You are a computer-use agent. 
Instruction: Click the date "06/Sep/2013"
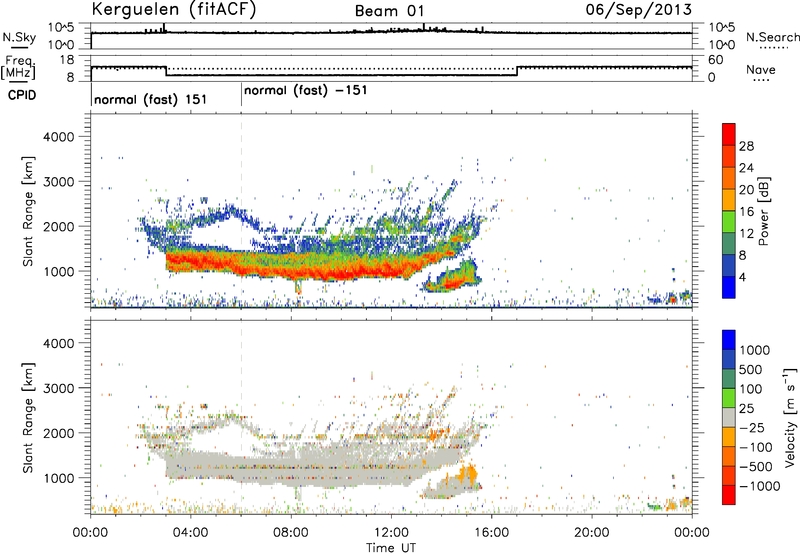click(638, 10)
